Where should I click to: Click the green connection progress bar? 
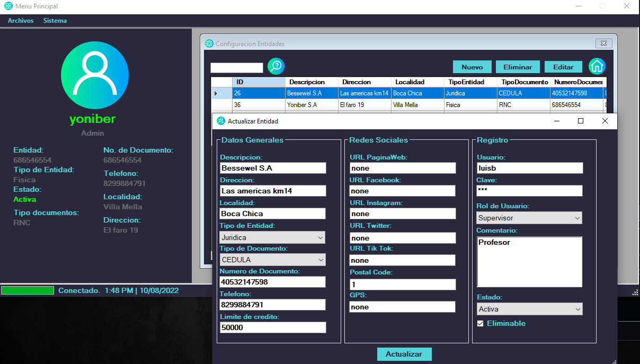(28, 290)
